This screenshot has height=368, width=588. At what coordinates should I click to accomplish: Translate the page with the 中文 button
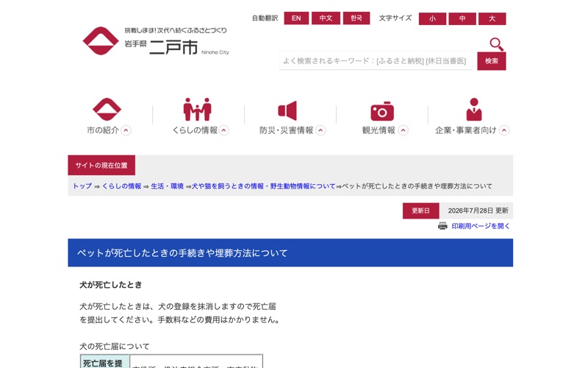click(x=326, y=18)
